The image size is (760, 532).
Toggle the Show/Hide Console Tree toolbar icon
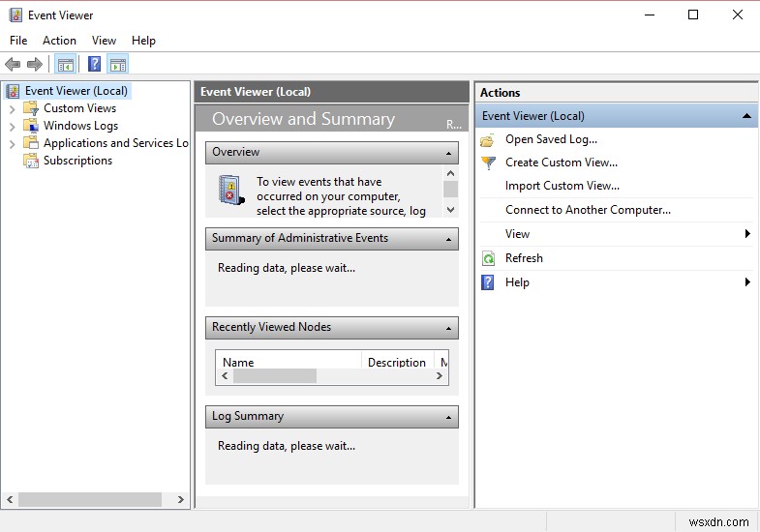pos(66,64)
